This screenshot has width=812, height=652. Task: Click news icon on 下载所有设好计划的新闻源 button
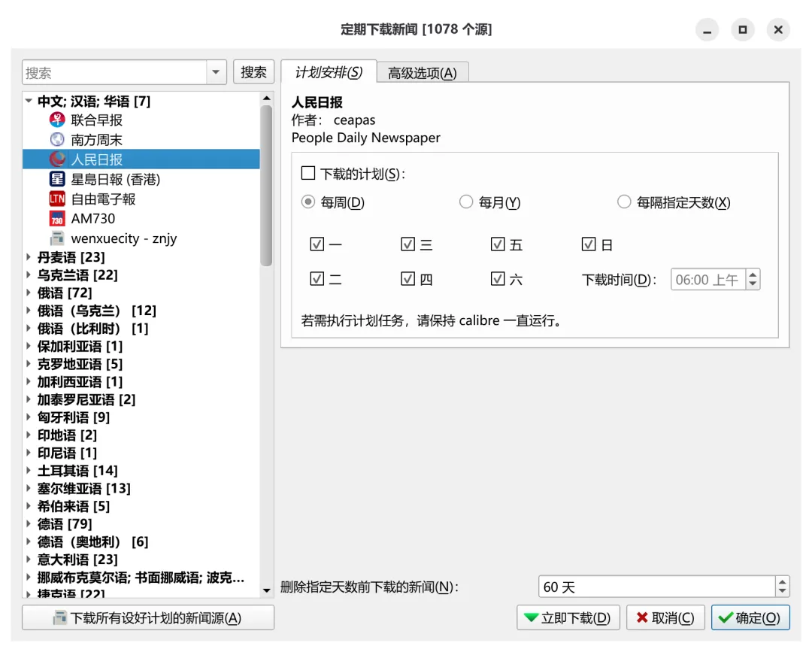click(60, 618)
